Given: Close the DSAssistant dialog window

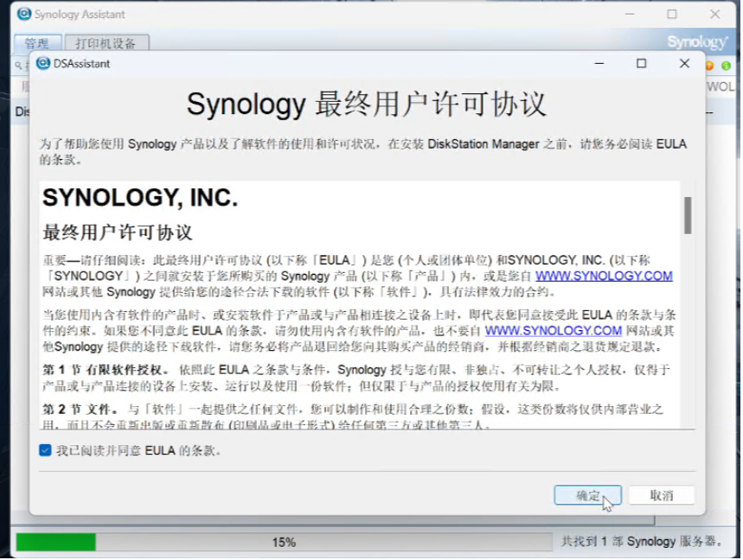Looking at the screenshot, I should point(686,63).
